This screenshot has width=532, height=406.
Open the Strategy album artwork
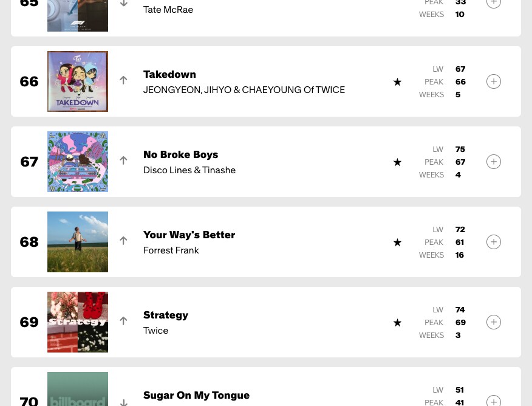pyautogui.click(x=78, y=322)
